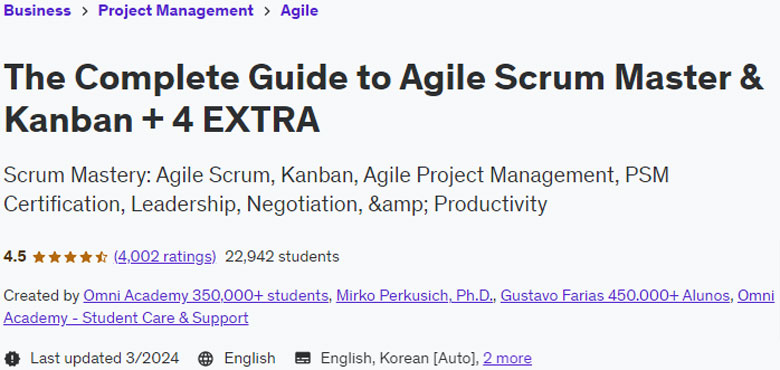Open Omni Academy 350,000+ students profile
The image size is (780, 370).
(x=205, y=296)
